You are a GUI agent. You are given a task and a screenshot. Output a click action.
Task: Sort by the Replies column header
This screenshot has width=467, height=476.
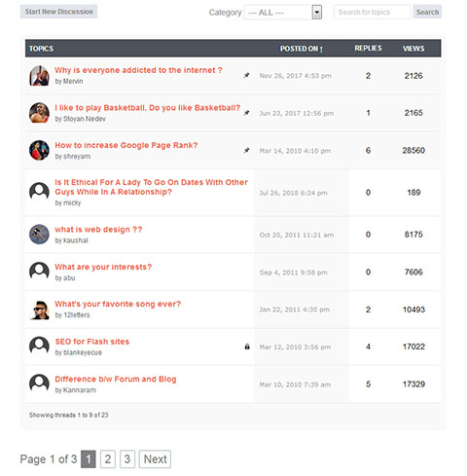[368, 49]
